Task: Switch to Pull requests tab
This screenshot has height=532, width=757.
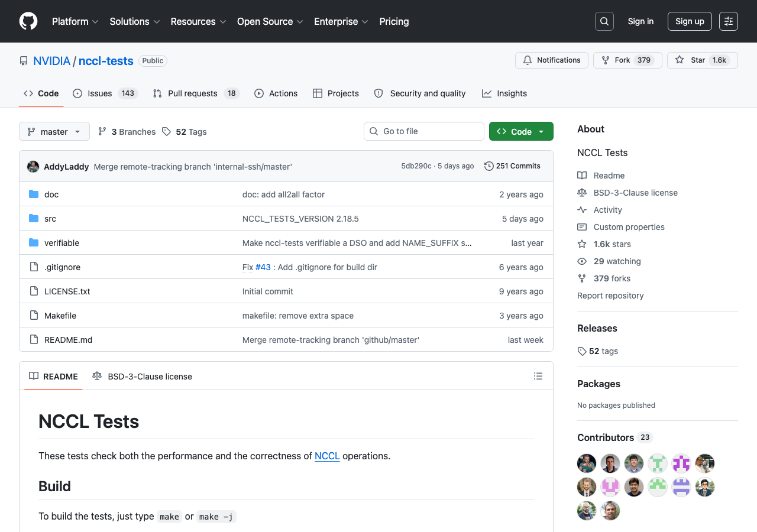Action: [196, 93]
